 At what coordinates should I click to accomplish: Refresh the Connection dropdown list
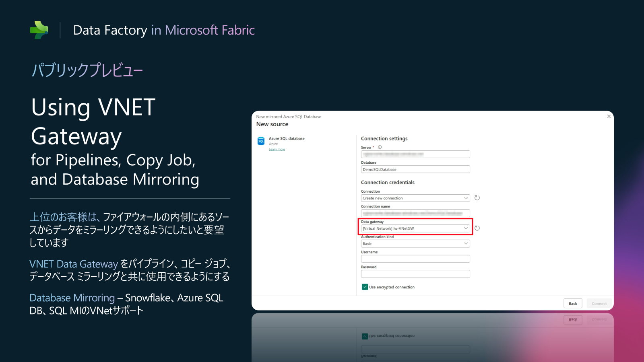(477, 198)
